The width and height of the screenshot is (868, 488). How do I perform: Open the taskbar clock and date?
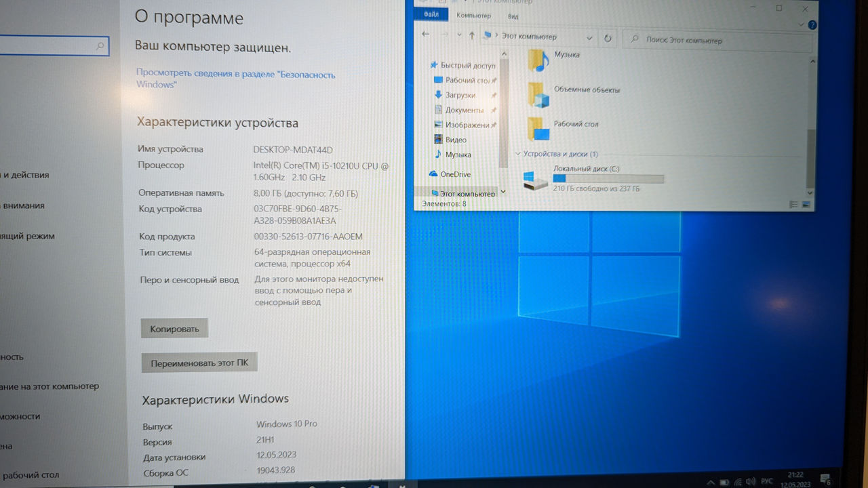(x=797, y=480)
